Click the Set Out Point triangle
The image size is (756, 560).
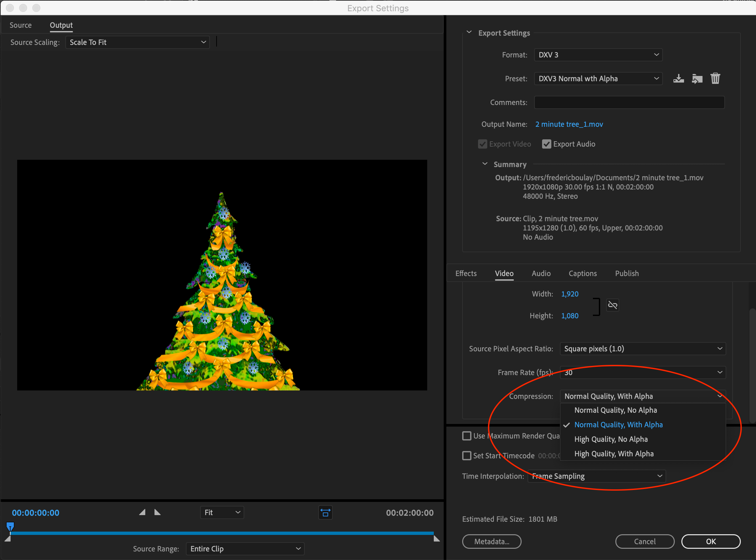pyautogui.click(x=157, y=512)
